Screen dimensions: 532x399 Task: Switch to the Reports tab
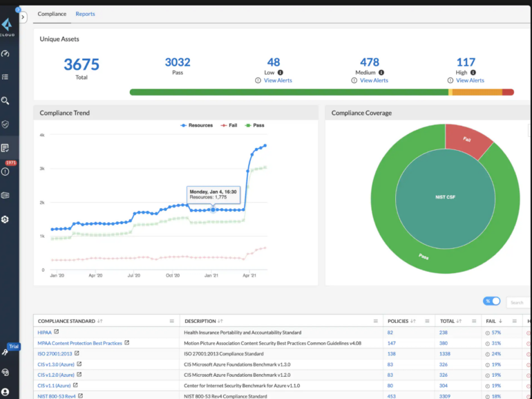click(85, 14)
